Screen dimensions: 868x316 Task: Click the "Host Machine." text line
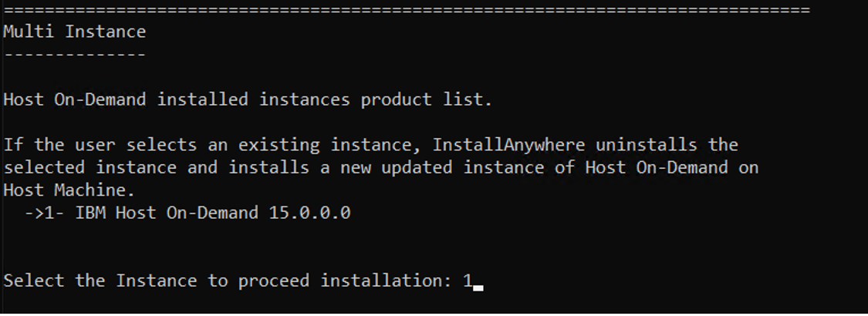(69, 190)
